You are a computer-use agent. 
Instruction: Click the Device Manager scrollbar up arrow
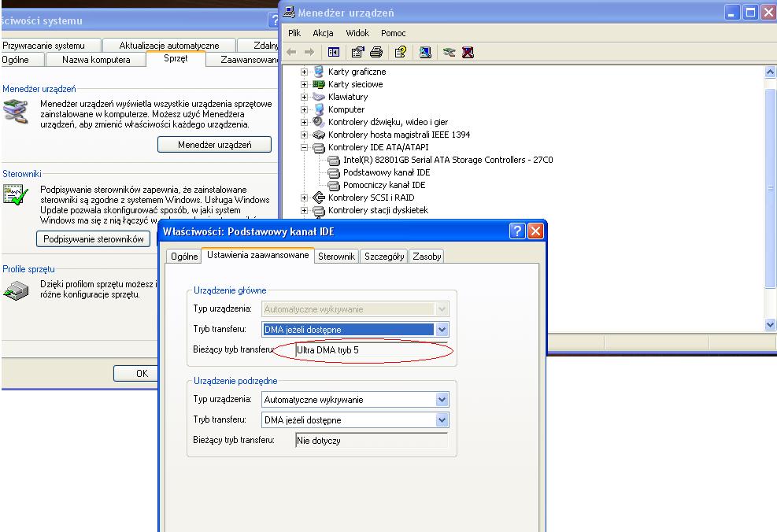[x=770, y=72]
